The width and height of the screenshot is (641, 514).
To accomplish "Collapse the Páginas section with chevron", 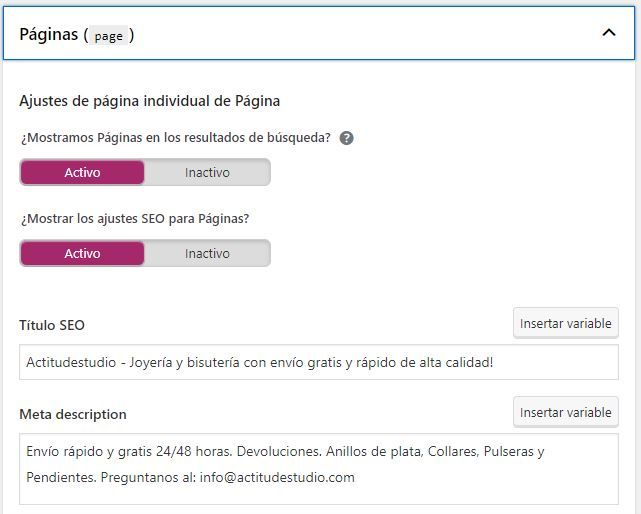I will pyautogui.click(x=609, y=33).
